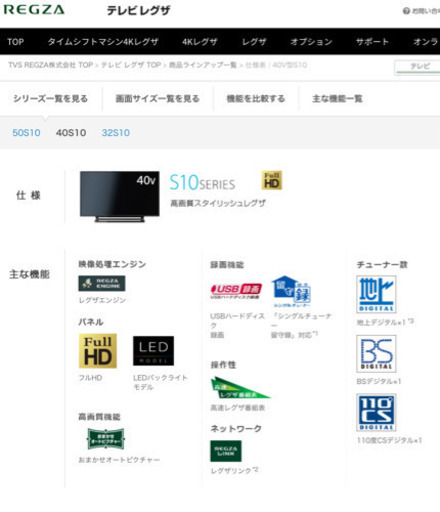Click the フルHD caption text
Image resolution: width=440 pixels, height=512 pixels.
[x=90, y=378]
